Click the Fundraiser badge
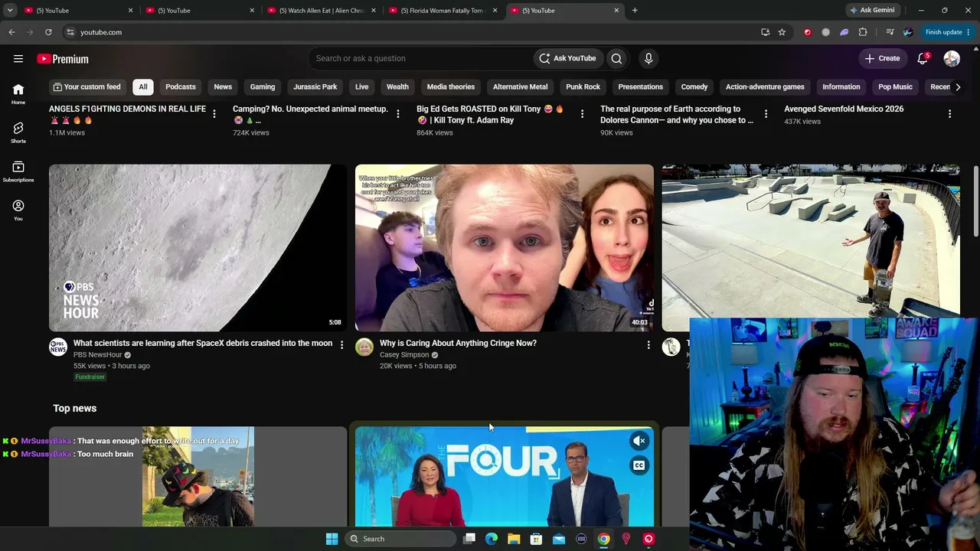The height and width of the screenshot is (551, 980). coord(90,377)
